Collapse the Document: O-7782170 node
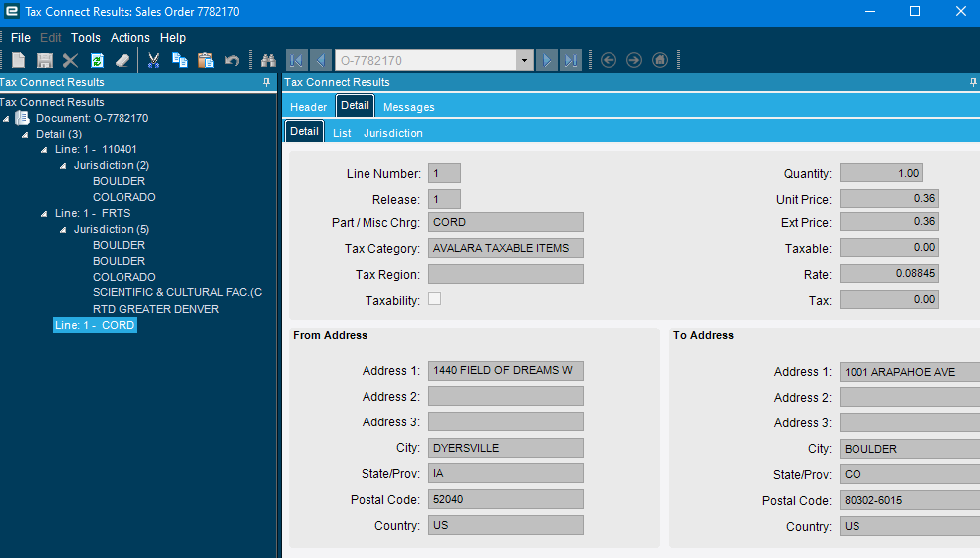This screenshot has height=558, width=980. (6, 118)
